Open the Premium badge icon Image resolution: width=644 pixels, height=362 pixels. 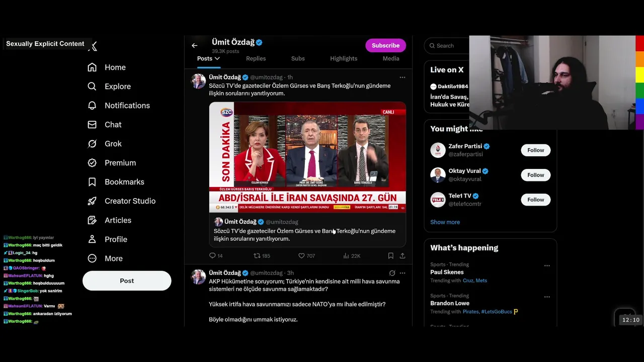click(x=92, y=163)
